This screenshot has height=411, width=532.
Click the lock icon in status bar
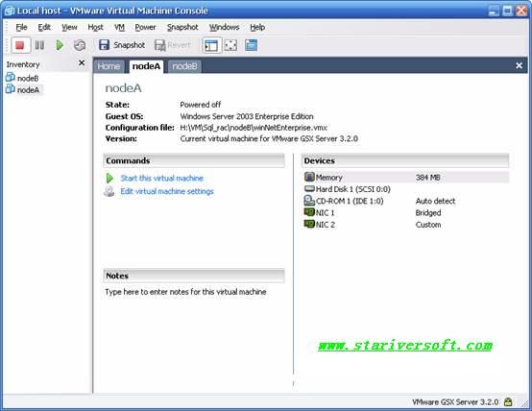pos(508,401)
